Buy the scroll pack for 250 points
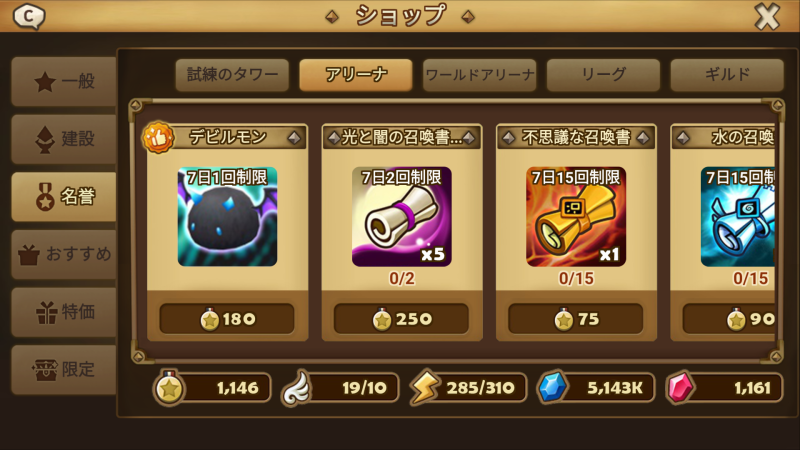The width and height of the screenshot is (800, 450). click(x=402, y=319)
